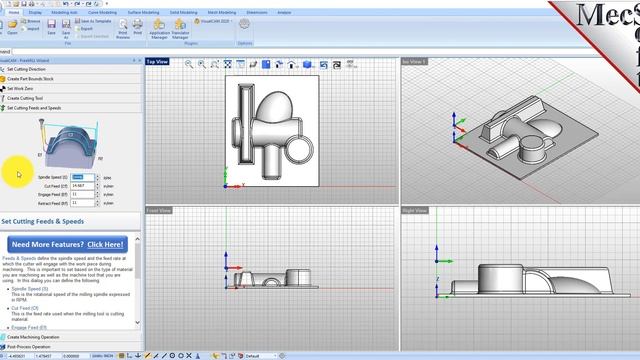Click the part shown in the Top View
640x360 pixels.
pyautogui.click(x=271, y=130)
